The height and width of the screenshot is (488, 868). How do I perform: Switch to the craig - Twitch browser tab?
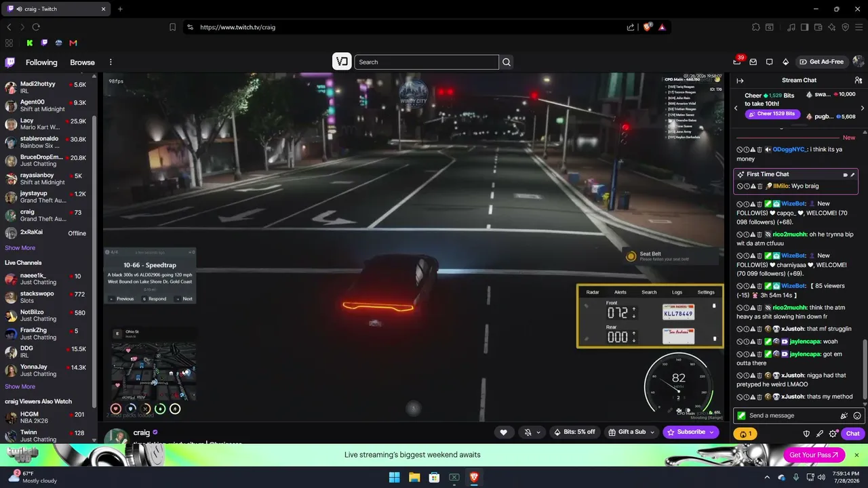point(57,9)
